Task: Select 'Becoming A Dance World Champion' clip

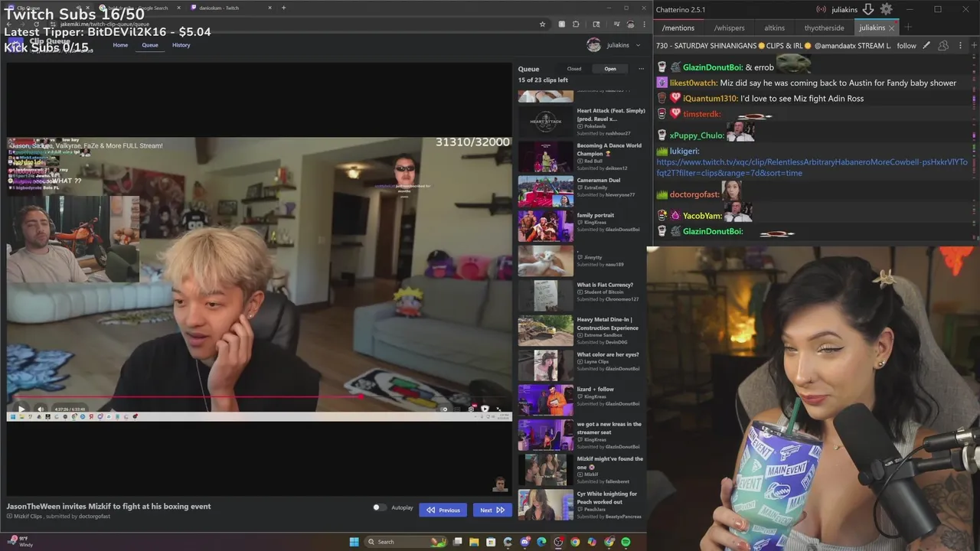Action: click(581, 157)
